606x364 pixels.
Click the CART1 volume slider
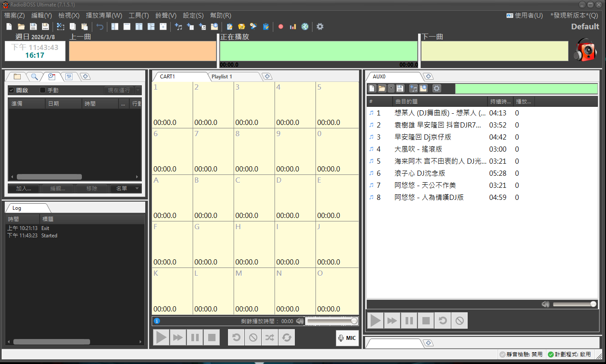pyautogui.click(x=332, y=321)
